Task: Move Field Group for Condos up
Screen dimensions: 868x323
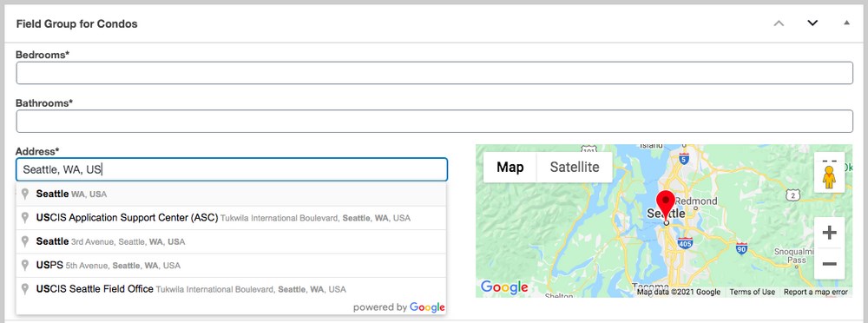Action: coord(779,23)
